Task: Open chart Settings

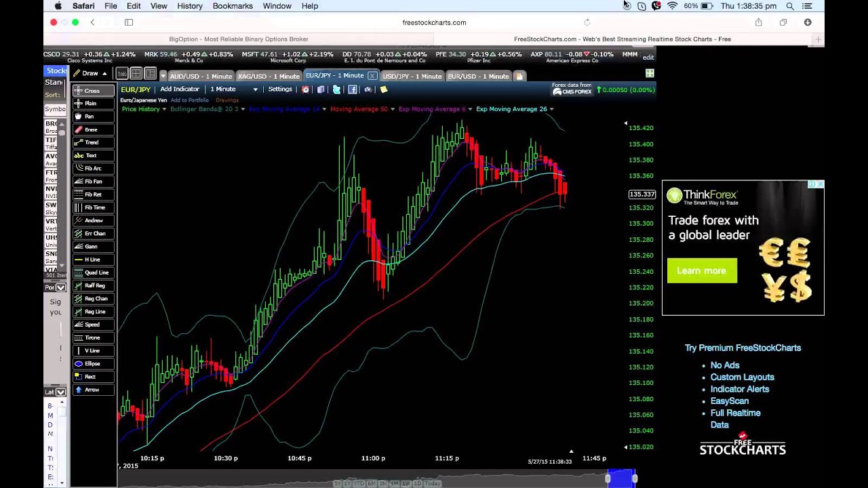Action: (x=280, y=89)
